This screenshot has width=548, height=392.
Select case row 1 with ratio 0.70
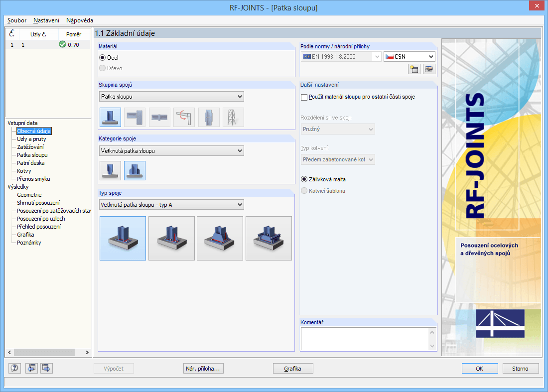pyautogui.click(x=48, y=45)
